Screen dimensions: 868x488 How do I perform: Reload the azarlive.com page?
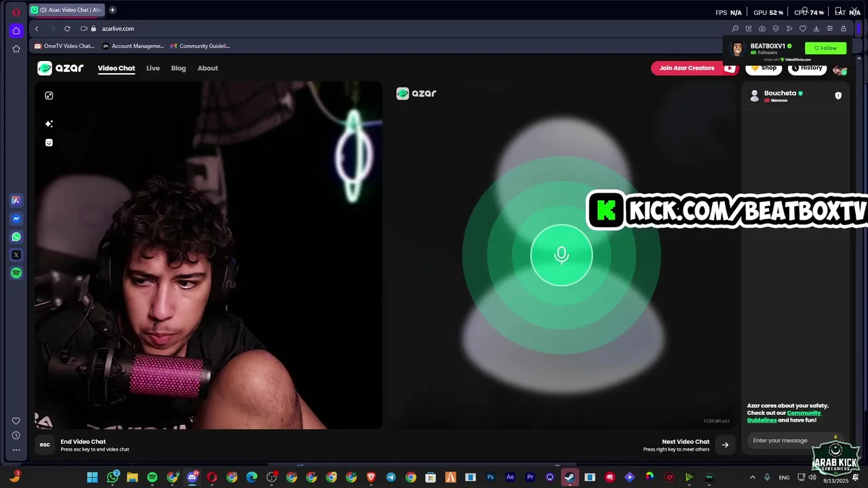tap(67, 28)
